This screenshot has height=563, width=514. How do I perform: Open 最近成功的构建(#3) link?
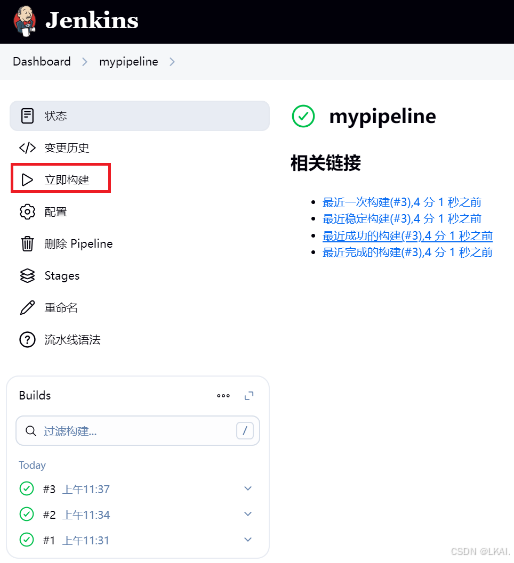407,236
